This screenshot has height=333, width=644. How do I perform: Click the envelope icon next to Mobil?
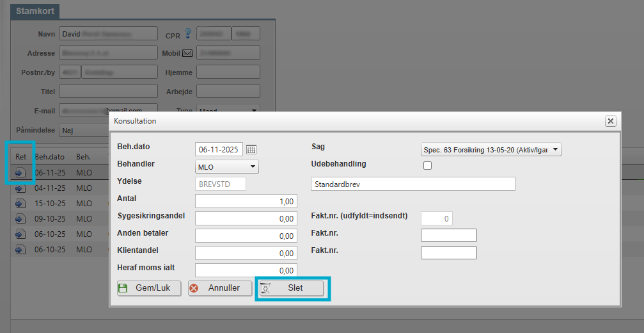click(188, 53)
